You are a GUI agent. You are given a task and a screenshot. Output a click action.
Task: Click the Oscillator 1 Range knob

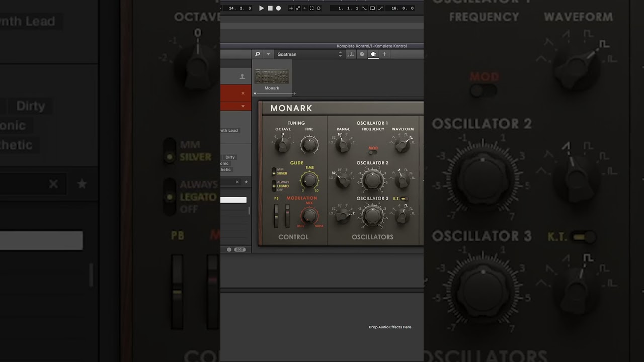tap(344, 146)
